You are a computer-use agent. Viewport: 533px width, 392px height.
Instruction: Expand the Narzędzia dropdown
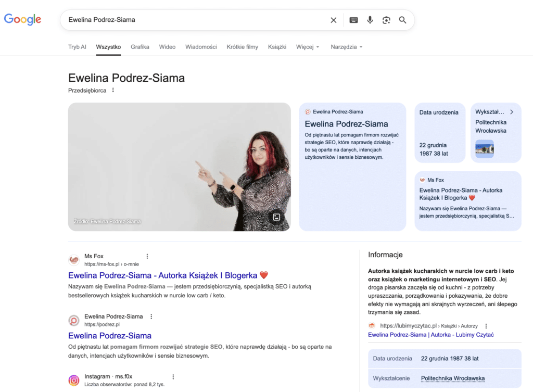tap(346, 47)
